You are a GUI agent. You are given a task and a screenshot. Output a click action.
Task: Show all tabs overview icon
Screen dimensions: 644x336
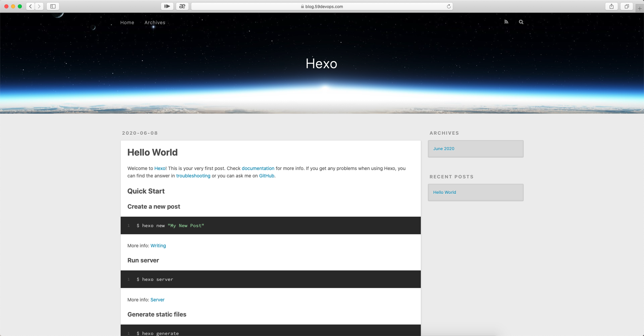pyautogui.click(x=627, y=6)
